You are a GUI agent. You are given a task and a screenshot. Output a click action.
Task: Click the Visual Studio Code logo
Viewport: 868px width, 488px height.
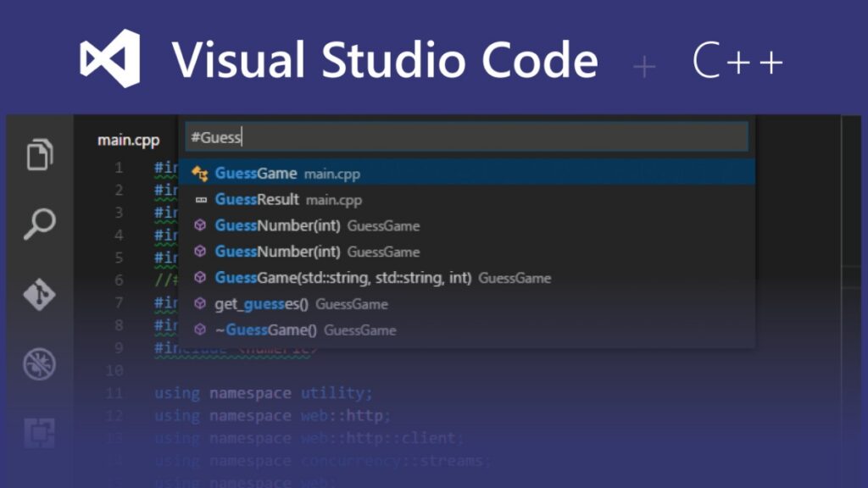point(110,58)
